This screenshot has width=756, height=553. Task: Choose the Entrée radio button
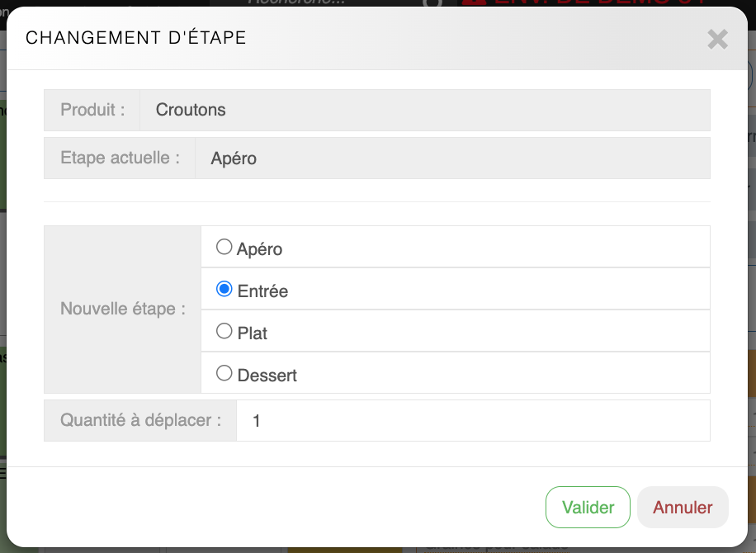[224, 289]
